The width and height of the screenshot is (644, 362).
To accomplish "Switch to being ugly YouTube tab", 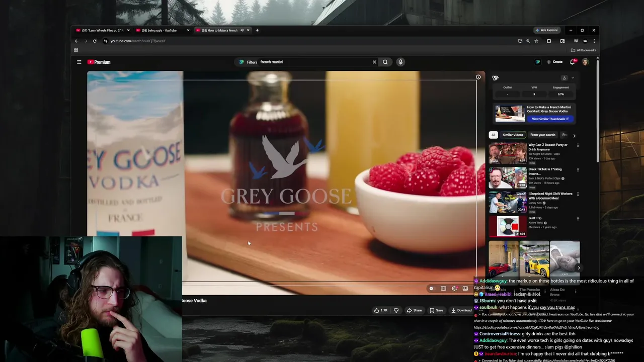I will [x=162, y=30].
